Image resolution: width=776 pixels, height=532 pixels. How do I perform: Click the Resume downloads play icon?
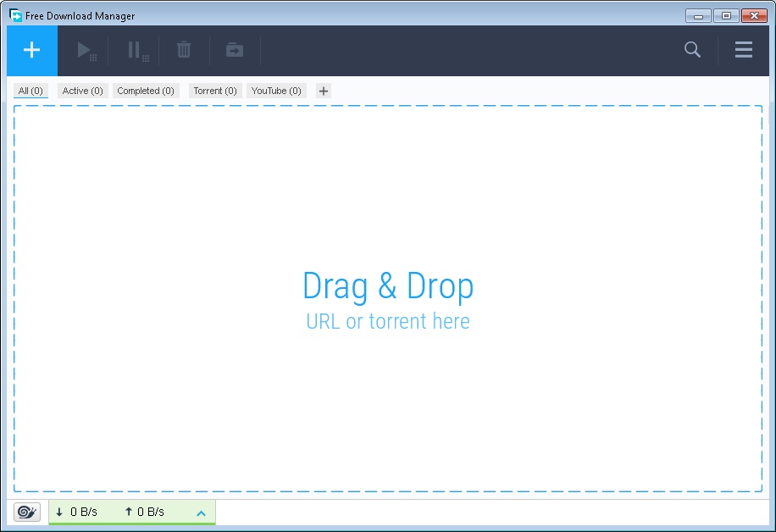click(x=85, y=50)
